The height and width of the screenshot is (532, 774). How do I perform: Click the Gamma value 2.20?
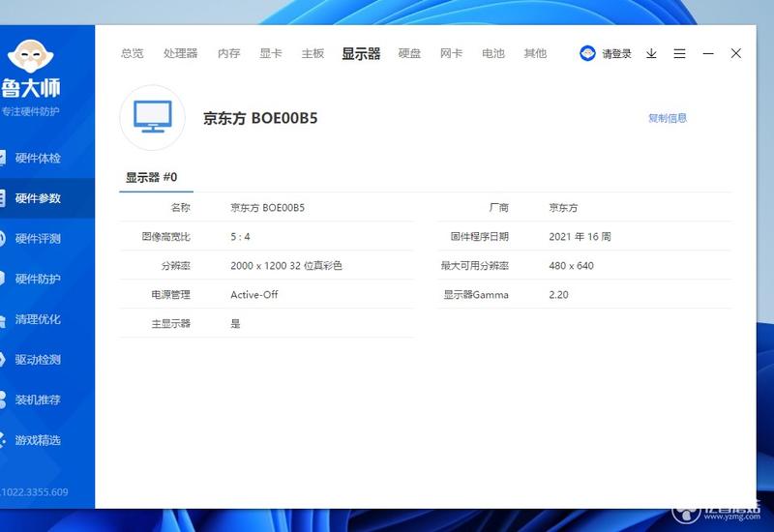pos(558,295)
